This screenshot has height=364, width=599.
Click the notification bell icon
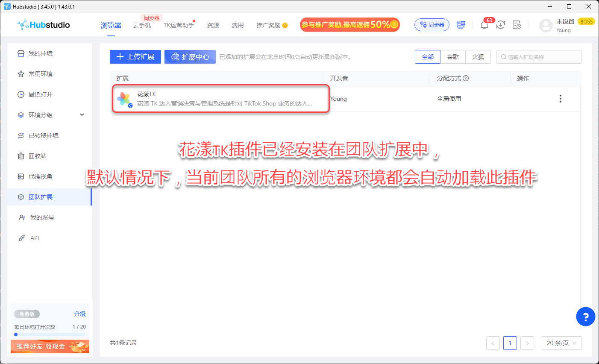(484, 25)
